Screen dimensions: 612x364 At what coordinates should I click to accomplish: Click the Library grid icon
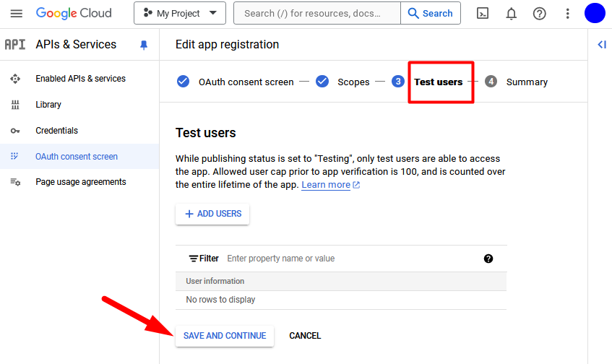(15, 105)
